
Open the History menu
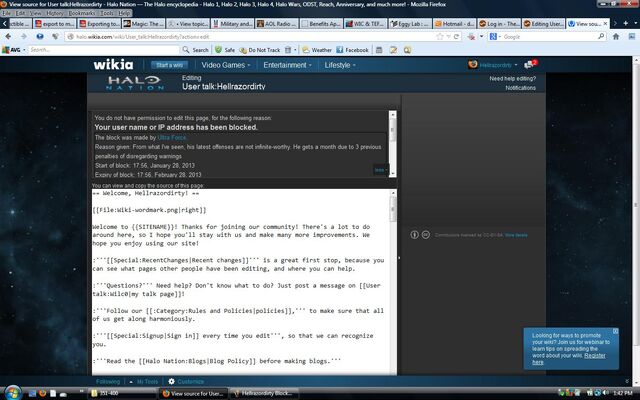tap(55, 13)
